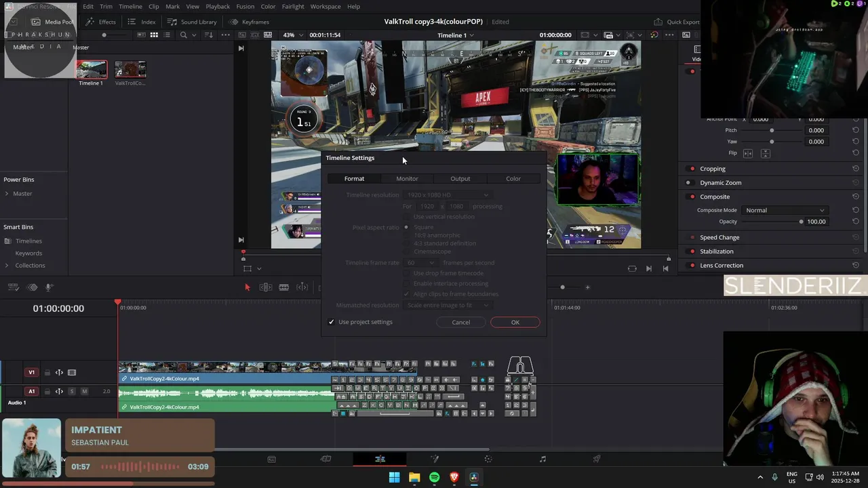This screenshot has width=868, height=488.
Task: Open the Fairlight music-note page icon
Action: coord(542,459)
